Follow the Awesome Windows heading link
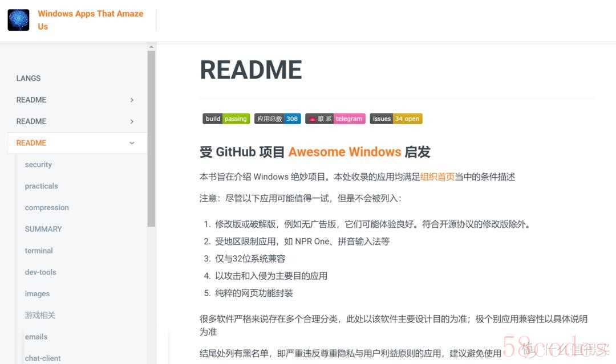The image size is (616, 364). click(x=345, y=152)
